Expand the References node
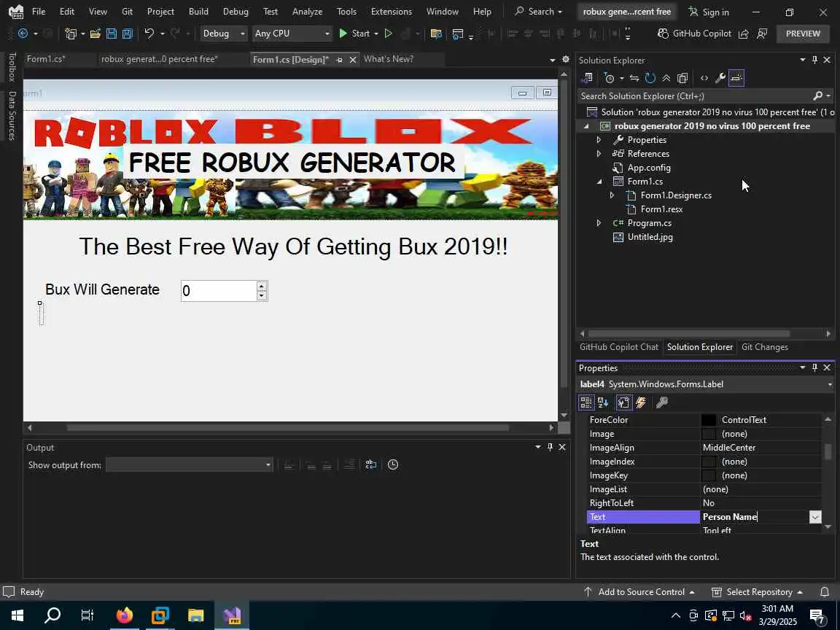Image resolution: width=840 pixels, height=630 pixels. click(599, 154)
